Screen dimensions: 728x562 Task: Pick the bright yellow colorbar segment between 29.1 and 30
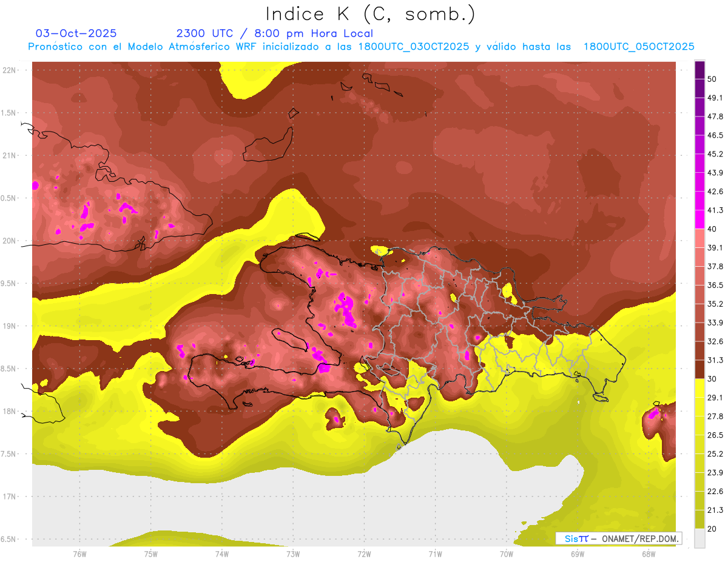click(699, 388)
